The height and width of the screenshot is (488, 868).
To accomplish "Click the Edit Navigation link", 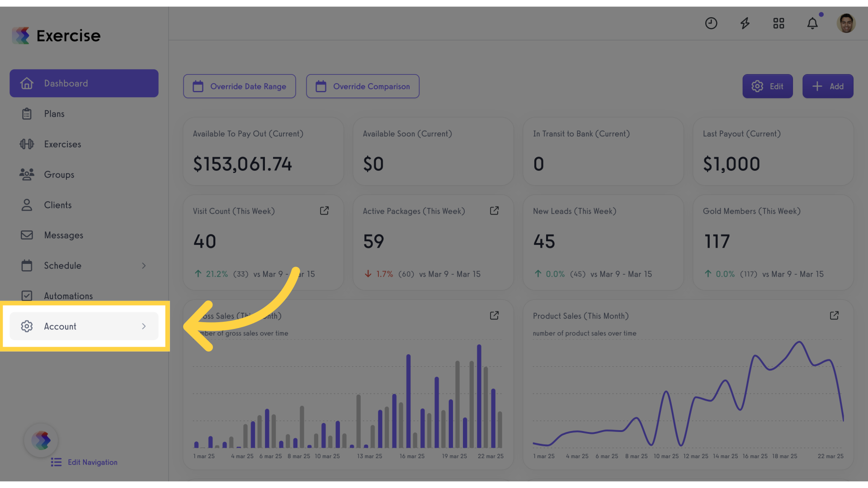I will pos(84,462).
